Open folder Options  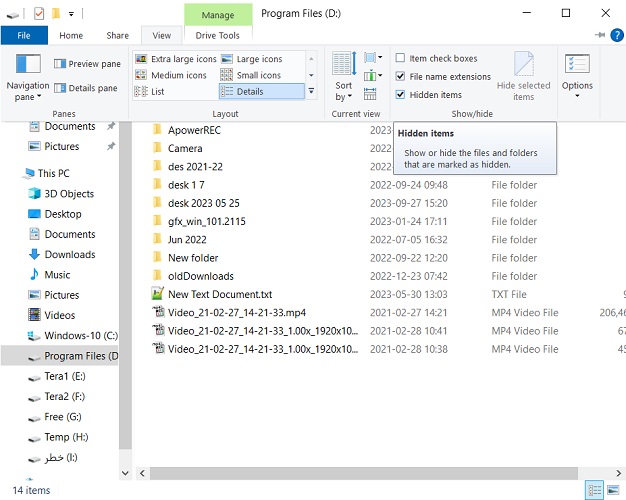pyautogui.click(x=577, y=76)
